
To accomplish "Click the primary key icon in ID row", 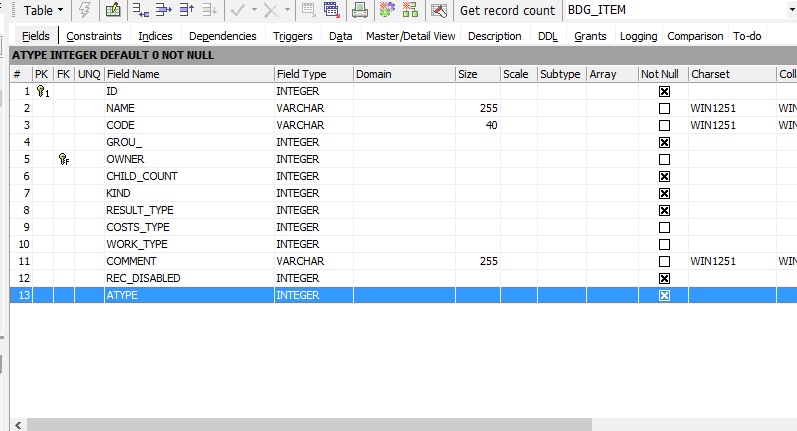I will click(42, 91).
